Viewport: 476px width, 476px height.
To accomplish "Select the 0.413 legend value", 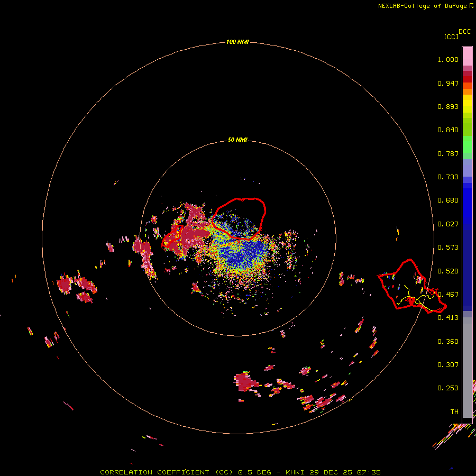I will (448, 318).
